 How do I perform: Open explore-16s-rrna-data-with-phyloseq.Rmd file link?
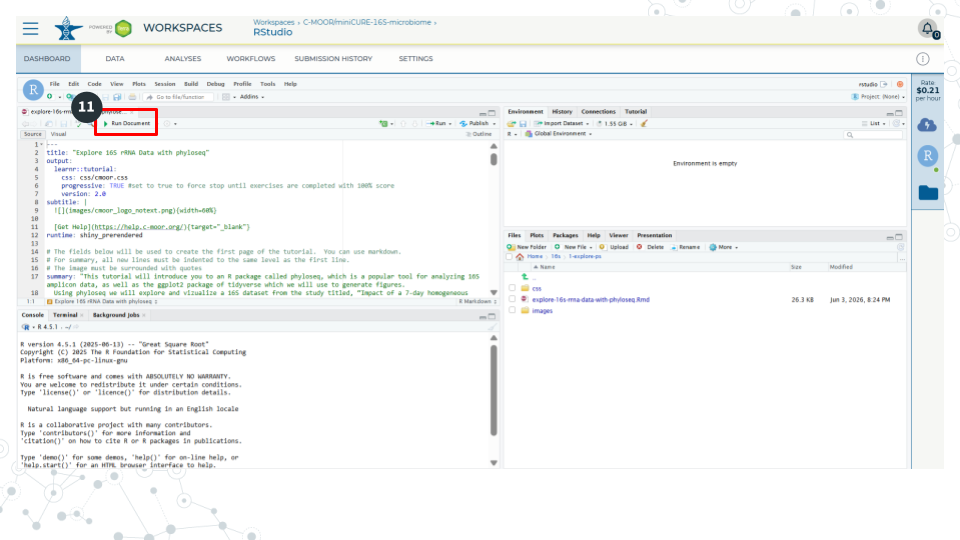591,299
